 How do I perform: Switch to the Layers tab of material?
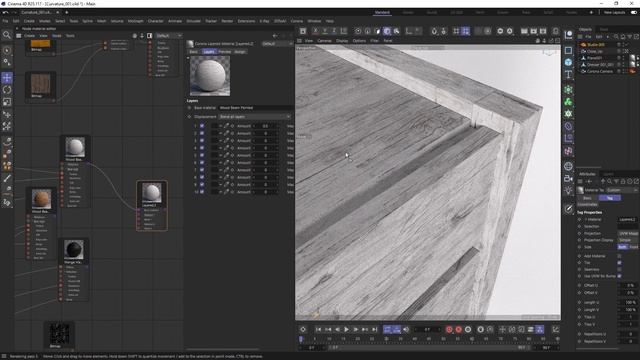(x=209, y=52)
